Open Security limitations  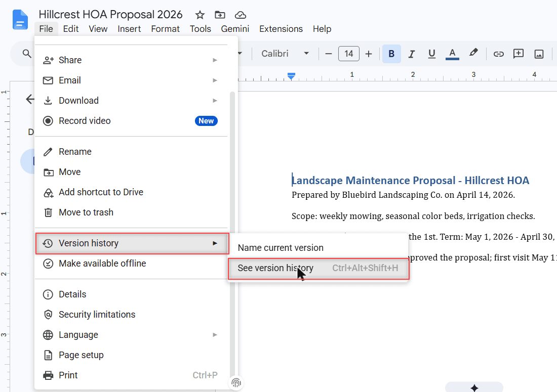(132, 314)
